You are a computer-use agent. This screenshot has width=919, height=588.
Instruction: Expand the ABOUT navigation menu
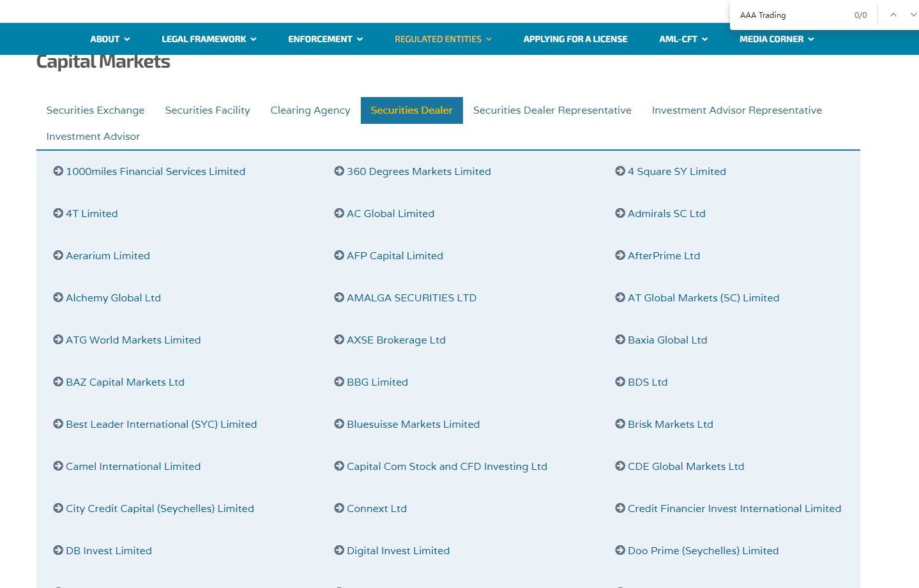(110, 39)
